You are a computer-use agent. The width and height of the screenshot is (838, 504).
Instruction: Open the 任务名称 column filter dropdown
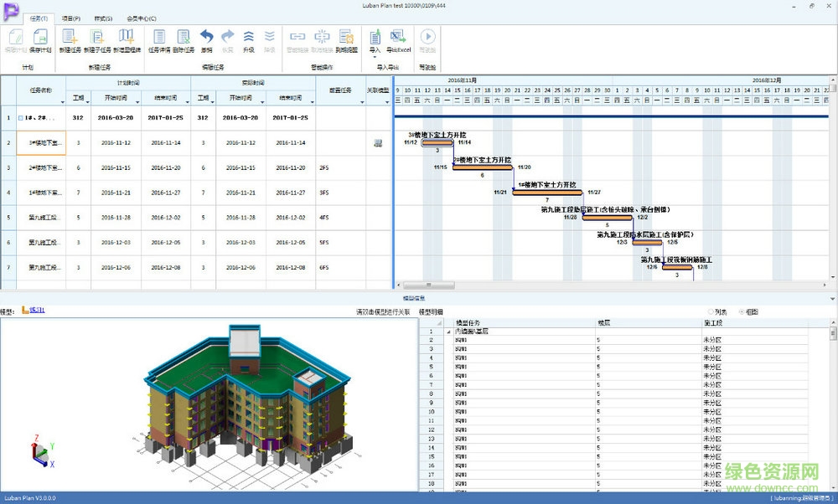[x=63, y=100]
